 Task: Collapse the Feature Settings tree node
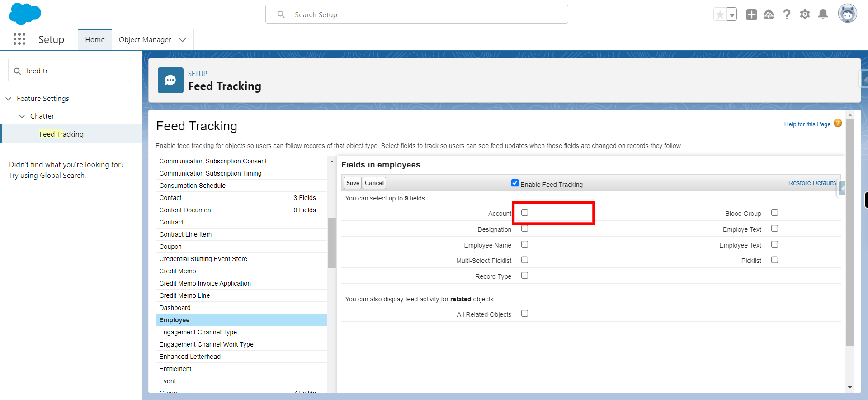[x=8, y=99]
